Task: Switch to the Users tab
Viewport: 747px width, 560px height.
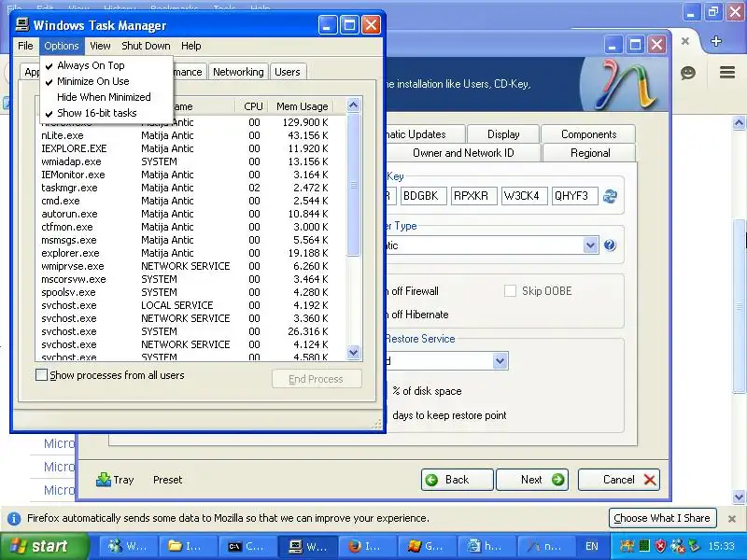Action: [x=288, y=72]
